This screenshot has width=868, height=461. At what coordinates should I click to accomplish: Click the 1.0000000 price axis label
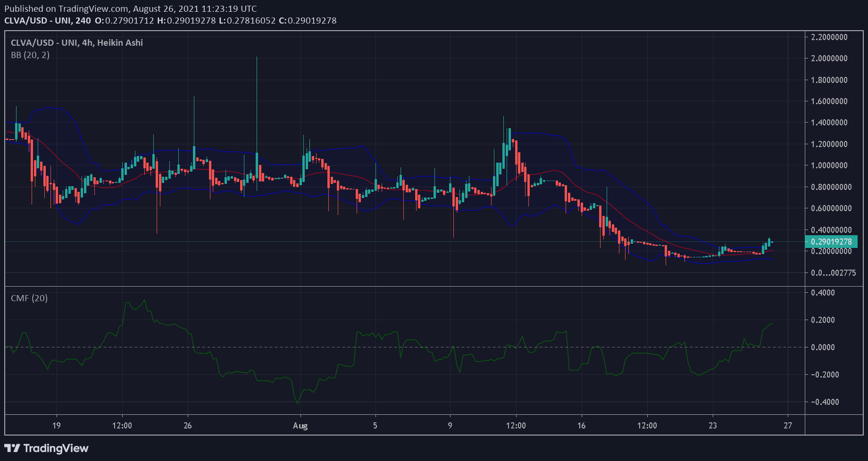click(829, 165)
